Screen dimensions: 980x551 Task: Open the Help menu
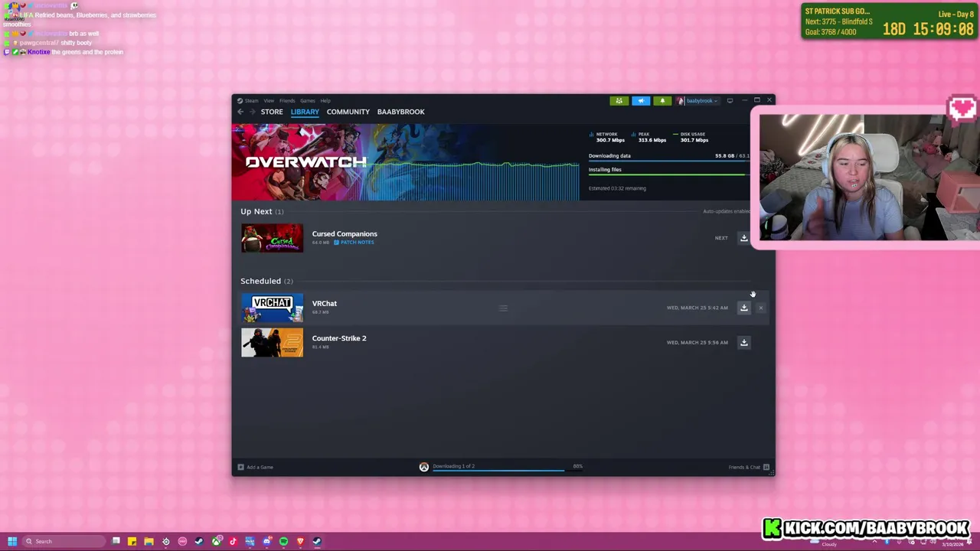point(325,100)
